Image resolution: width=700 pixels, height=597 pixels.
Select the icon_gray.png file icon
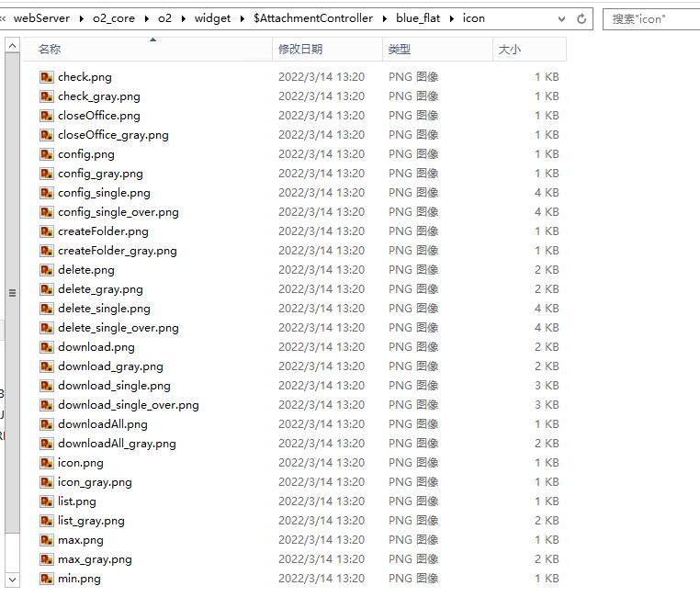pyautogui.click(x=47, y=482)
